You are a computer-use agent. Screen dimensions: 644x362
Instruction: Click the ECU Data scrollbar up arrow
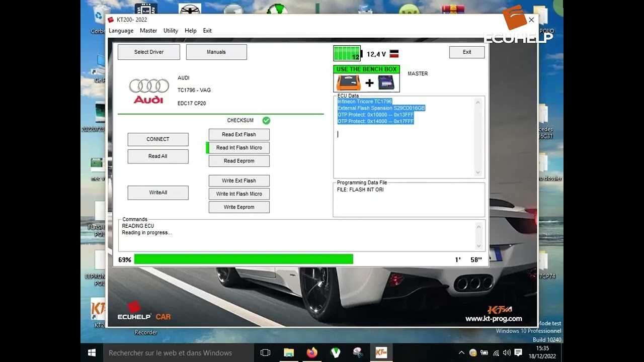pos(478,103)
